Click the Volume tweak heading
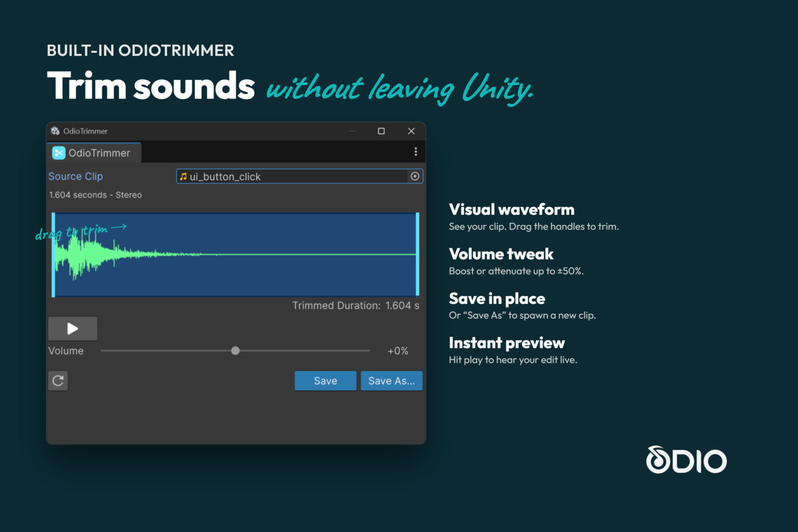Image resolution: width=798 pixels, height=532 pixels. [501, 254]
